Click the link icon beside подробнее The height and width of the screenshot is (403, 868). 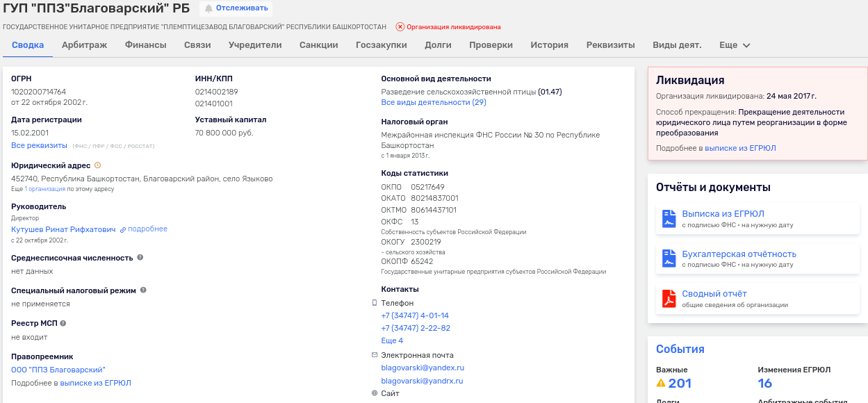pos(123,229)
